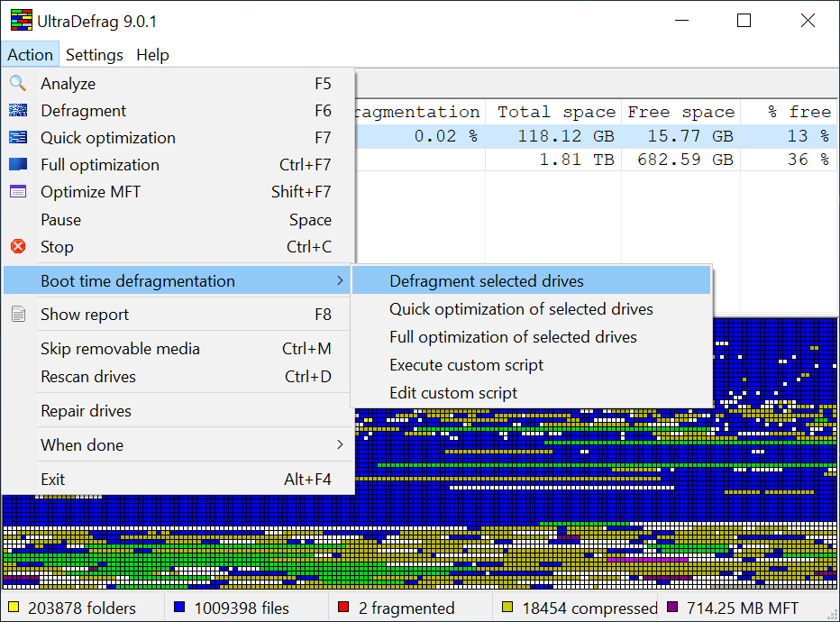Click the yellow folders legend swatch
Screen dimensions: 840x622
14,608
